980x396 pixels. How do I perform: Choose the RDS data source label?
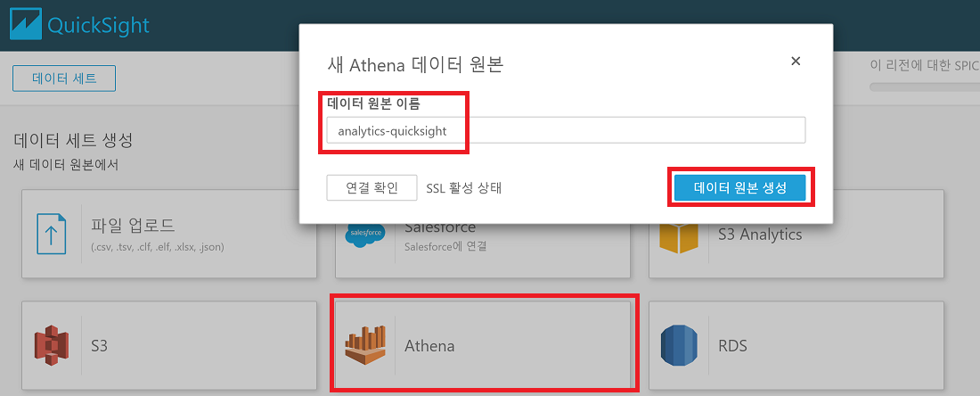pos(733,345)
